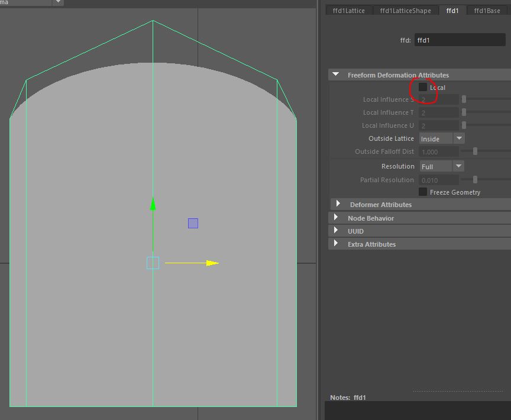Click the cyan center manipulator square
Viewport: 511px width, 420px height.
153,263
